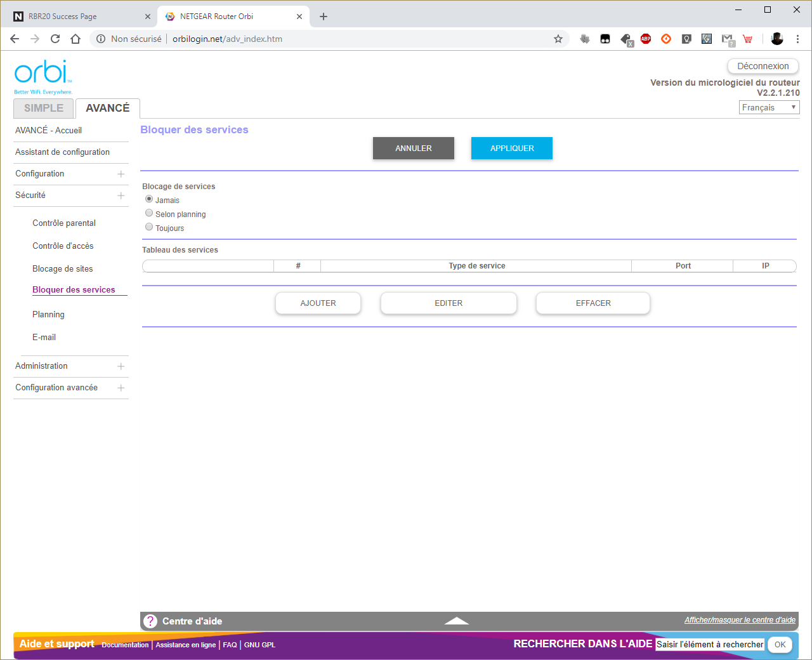Image resolution: width=812 pixels, height=660 pixels.
Task: Open the Documentation link
Action: coord(125,645)
